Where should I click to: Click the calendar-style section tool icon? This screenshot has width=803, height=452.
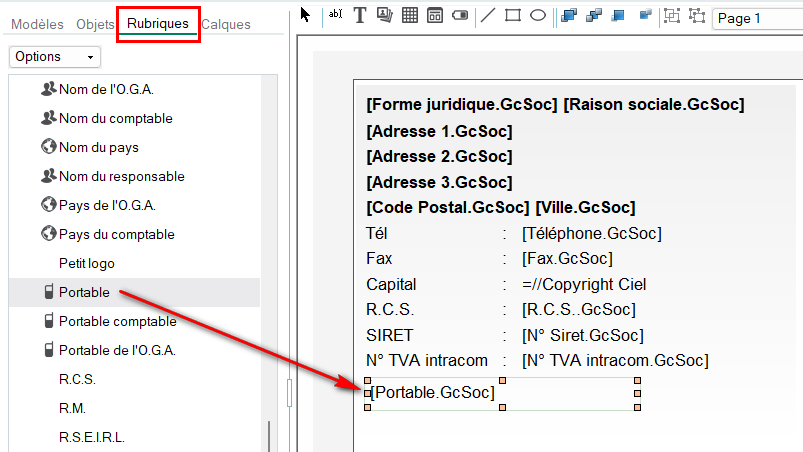pos(435,15)
